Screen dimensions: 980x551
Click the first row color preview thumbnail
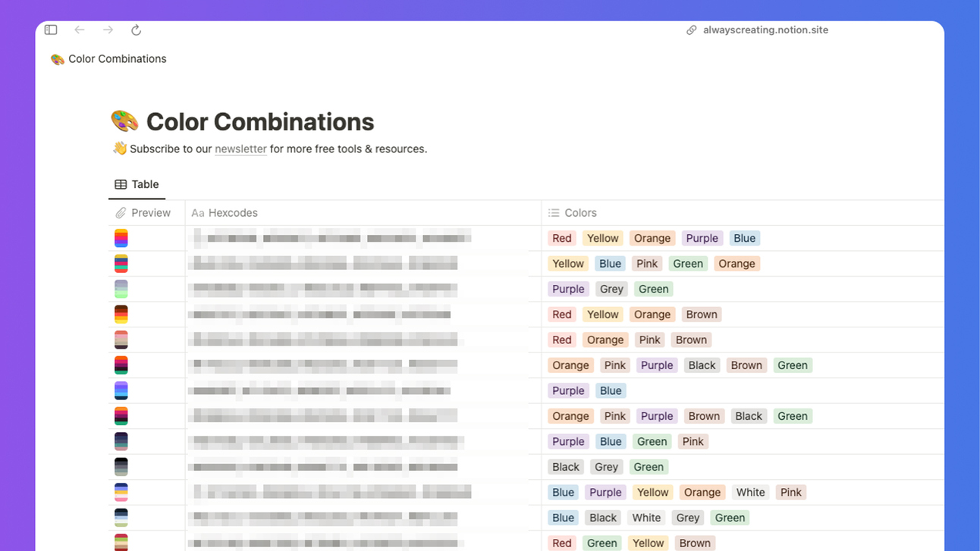tap(121, 238)
